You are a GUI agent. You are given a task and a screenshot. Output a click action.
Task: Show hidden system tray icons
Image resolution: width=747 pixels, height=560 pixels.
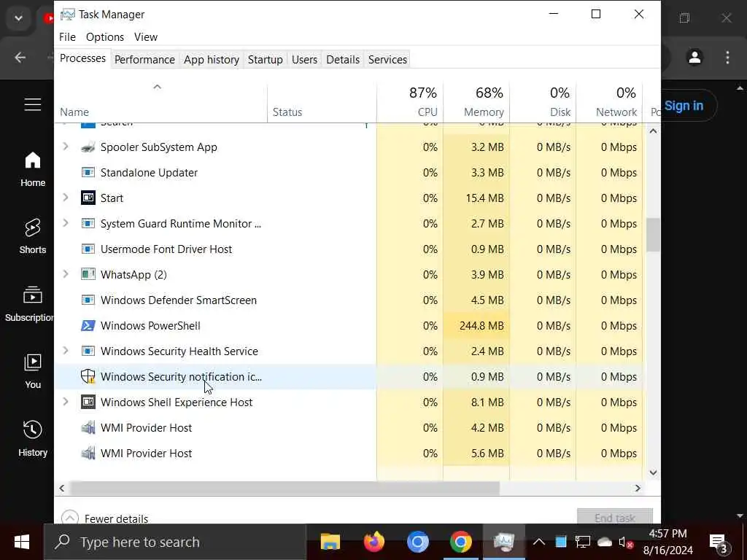pyautogui.click(x=539, y=542)
